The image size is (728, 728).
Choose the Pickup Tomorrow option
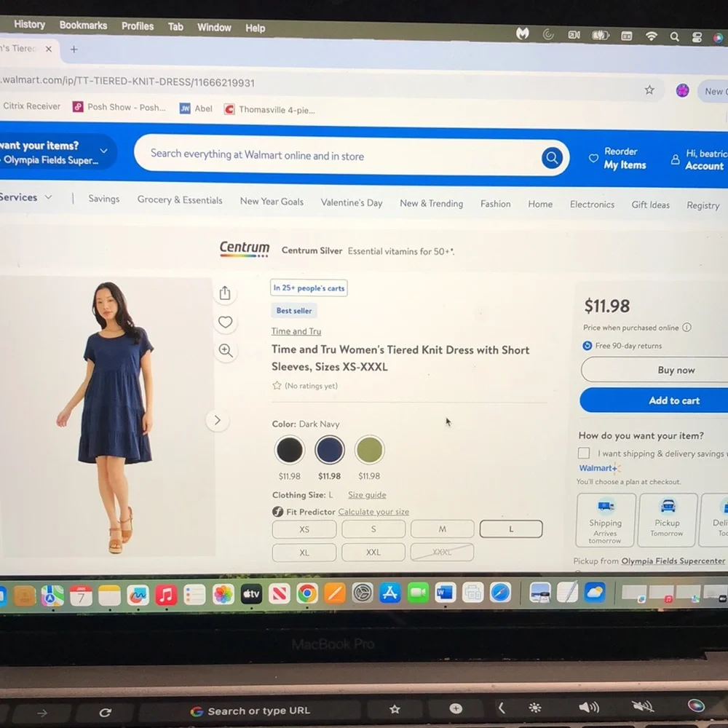pyautogui.click(x=667, y=520)
